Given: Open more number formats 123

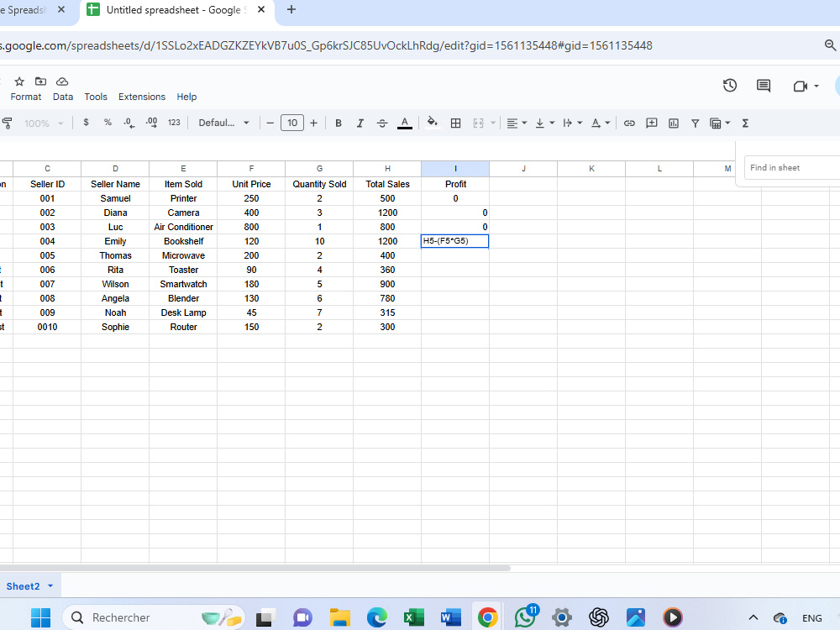Looking at the screenshot, I should (174, 123).
